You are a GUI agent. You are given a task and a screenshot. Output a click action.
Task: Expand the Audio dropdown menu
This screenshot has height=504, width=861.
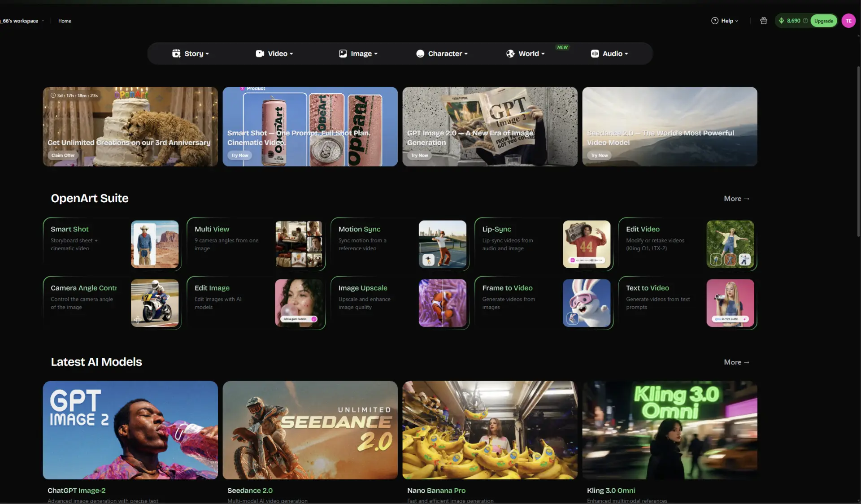click(609, 53)
